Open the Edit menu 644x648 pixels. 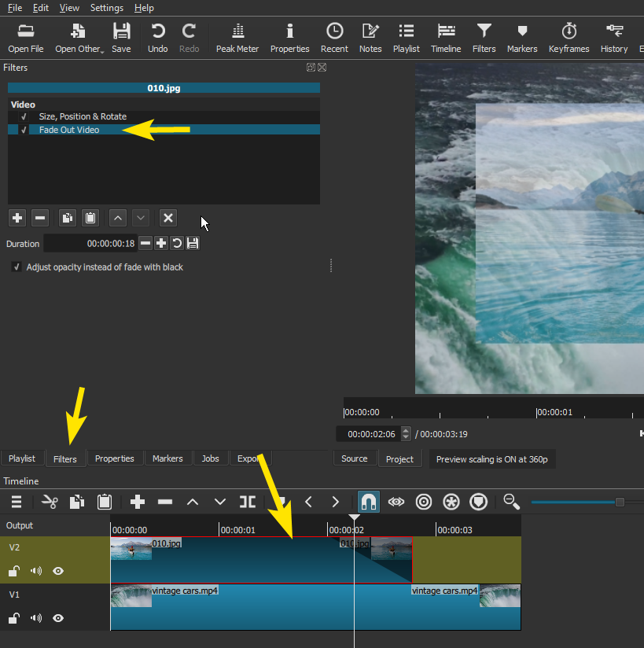[41, 8]
